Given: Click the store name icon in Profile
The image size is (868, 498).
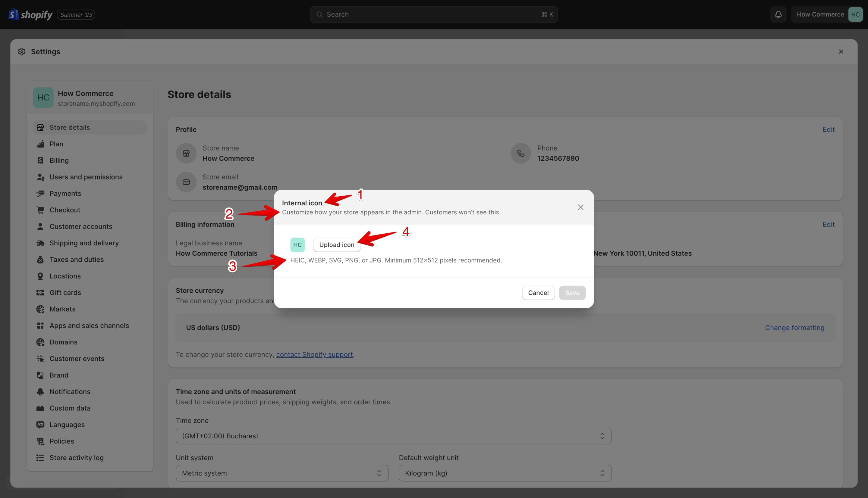Looking at the screenshot, I should coord(186,153).
